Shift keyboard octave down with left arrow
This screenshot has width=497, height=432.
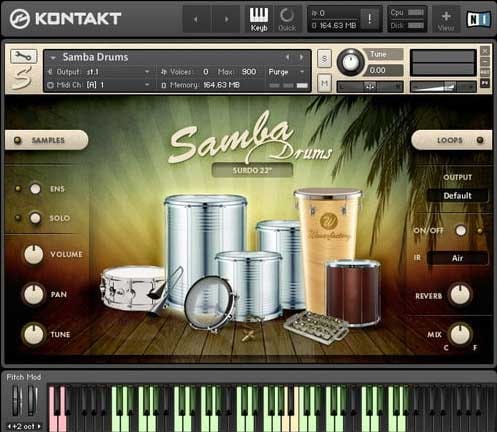(x=9, y=426)
